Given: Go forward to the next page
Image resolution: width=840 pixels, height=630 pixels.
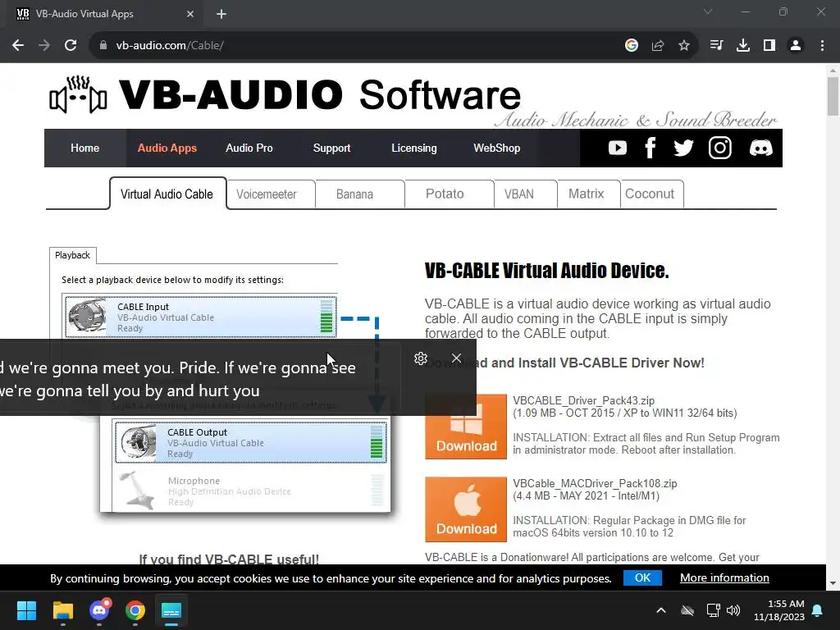Looking at the screenshot, I should (x=44, y=46).
